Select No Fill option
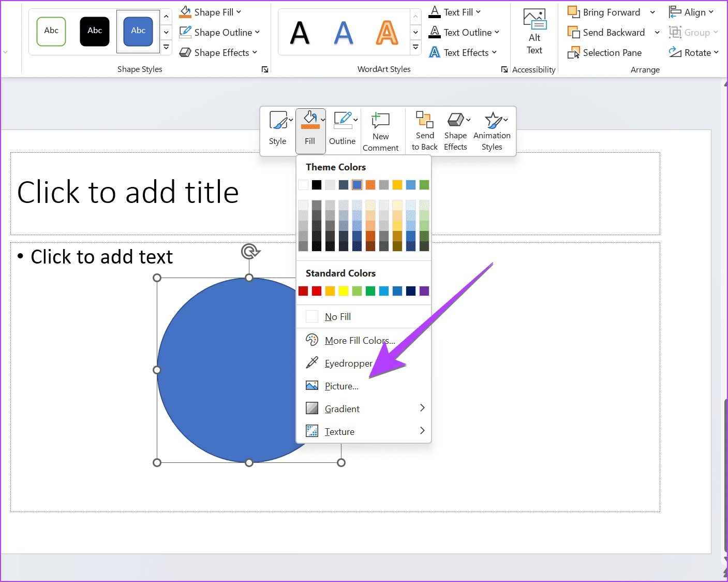 tap(337, 317)
